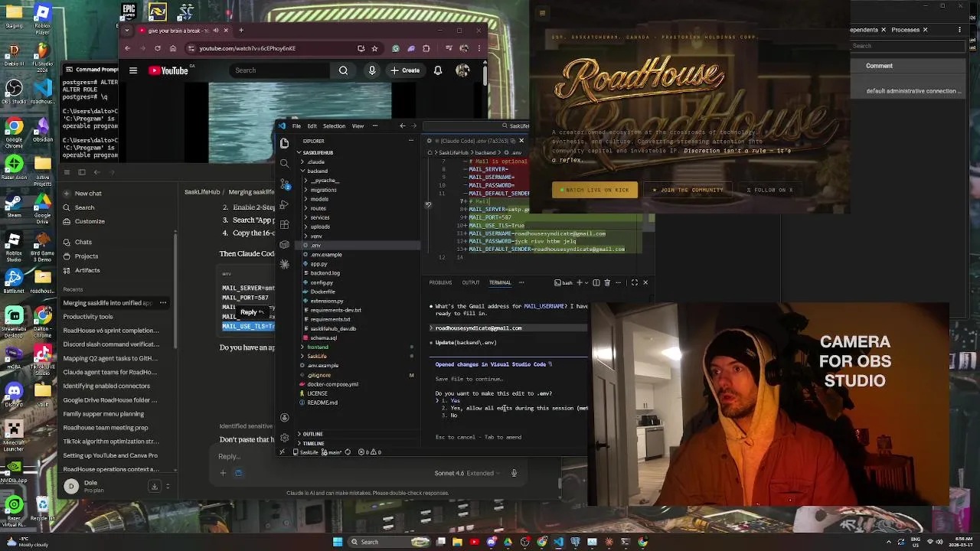Click the Windows Start button on taskbar
This screenshot has height=551, width=980.
coord(337,542)
